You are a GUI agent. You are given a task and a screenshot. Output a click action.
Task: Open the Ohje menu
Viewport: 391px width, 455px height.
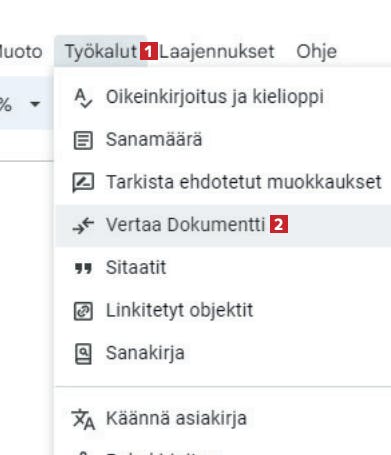click(316, 52)
